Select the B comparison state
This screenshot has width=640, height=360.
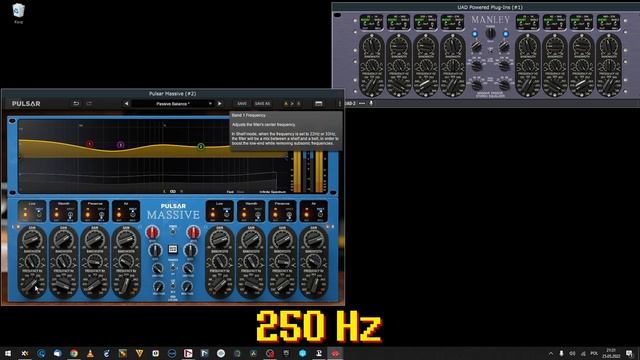point(298,104)
